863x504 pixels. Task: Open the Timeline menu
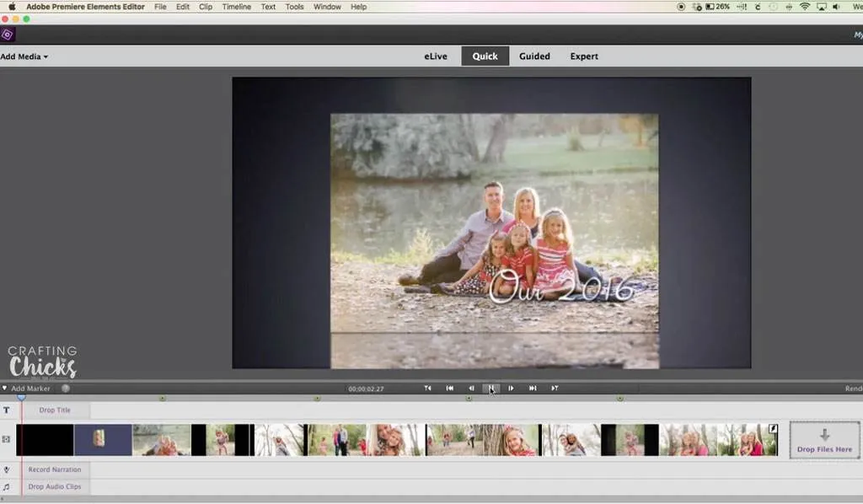pos(237,7)
